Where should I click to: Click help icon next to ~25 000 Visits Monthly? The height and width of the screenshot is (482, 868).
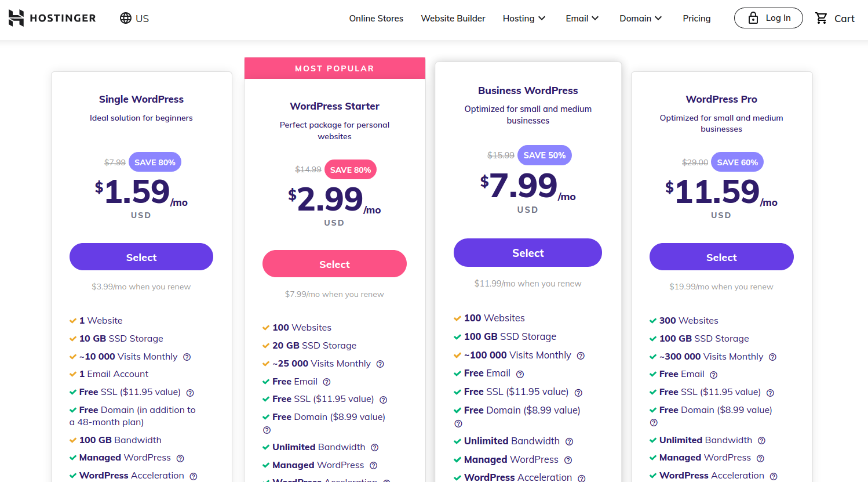click(380, 364)
